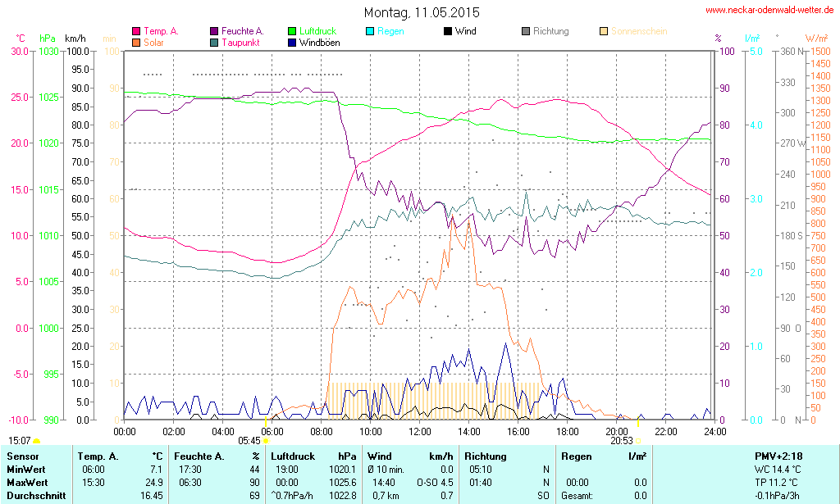Image resolution: width=840 pixels, height=504 pixels.
Task: Click the Sonnenschein legend square
Action: click(x=604, y=32)
